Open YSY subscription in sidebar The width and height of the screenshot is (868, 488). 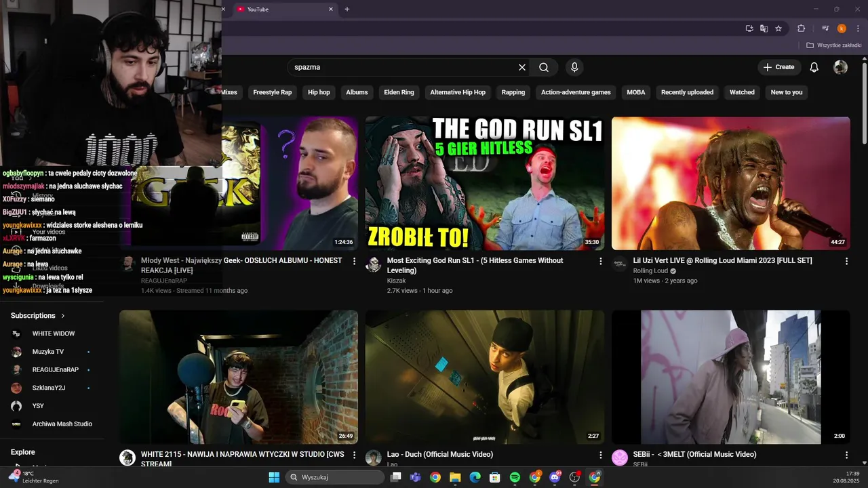pos(52,406)
